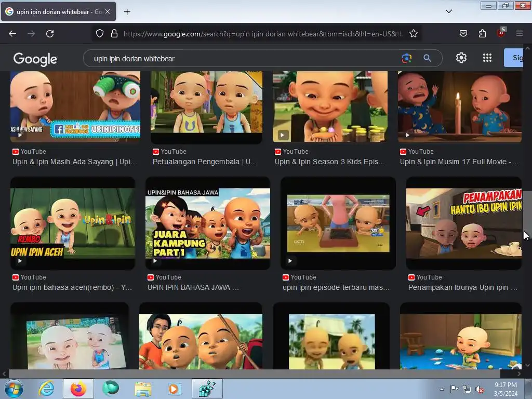Click the browser Forward arrow
The height and width of the screenshot is (399, 532).
point(31,34)
